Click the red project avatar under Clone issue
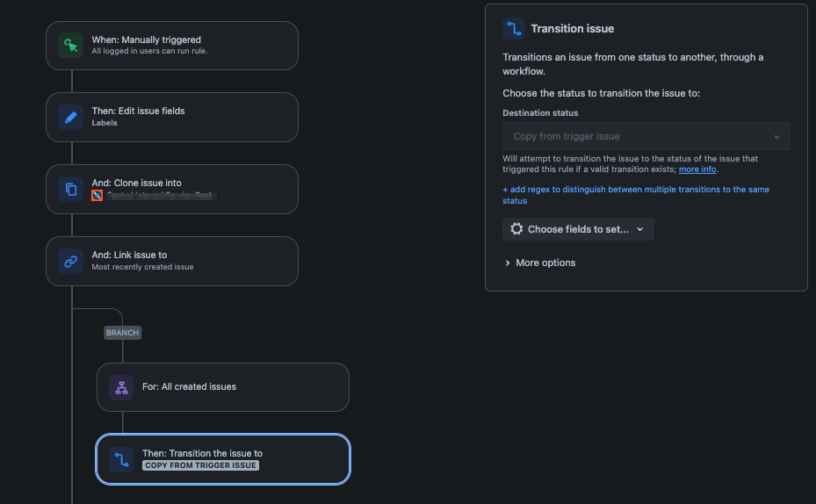 point(97,196)
